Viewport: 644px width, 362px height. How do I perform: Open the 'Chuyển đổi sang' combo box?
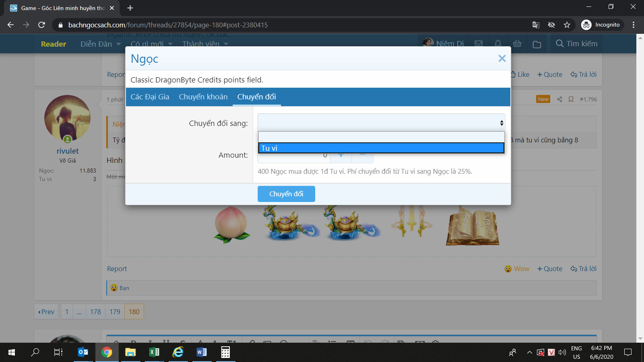381,123
